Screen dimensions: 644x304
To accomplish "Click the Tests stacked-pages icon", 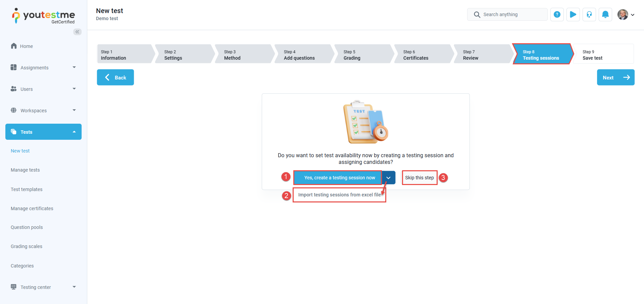I will tap(14, 132).
